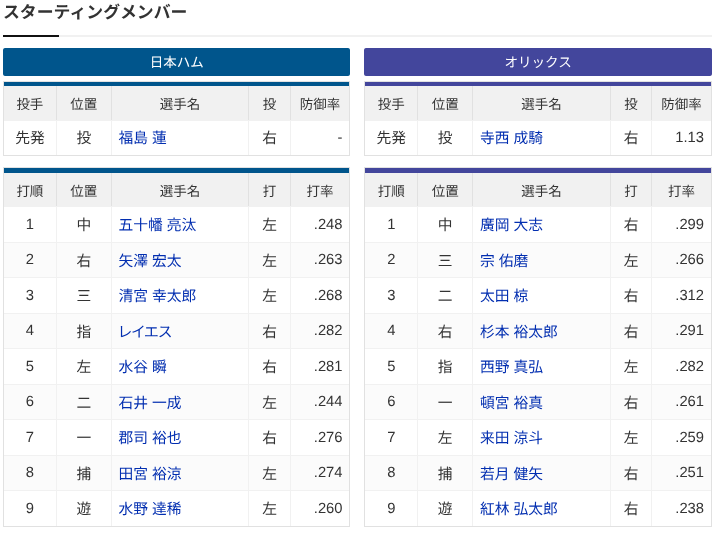
Task: Open 紅林 弘太郎 player link
Action: [x=519, y=508]
